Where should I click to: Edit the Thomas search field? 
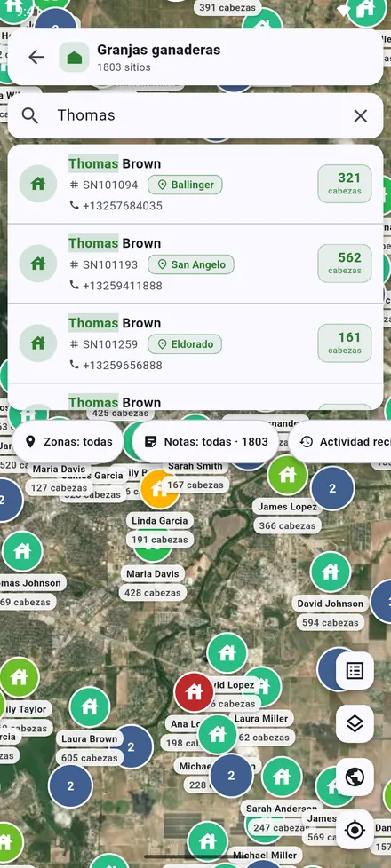195,115
